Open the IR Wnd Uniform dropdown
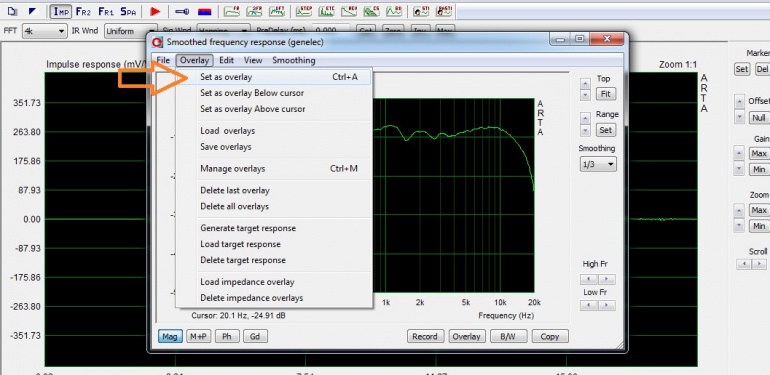The image size is (770, 375). (131, 31)
